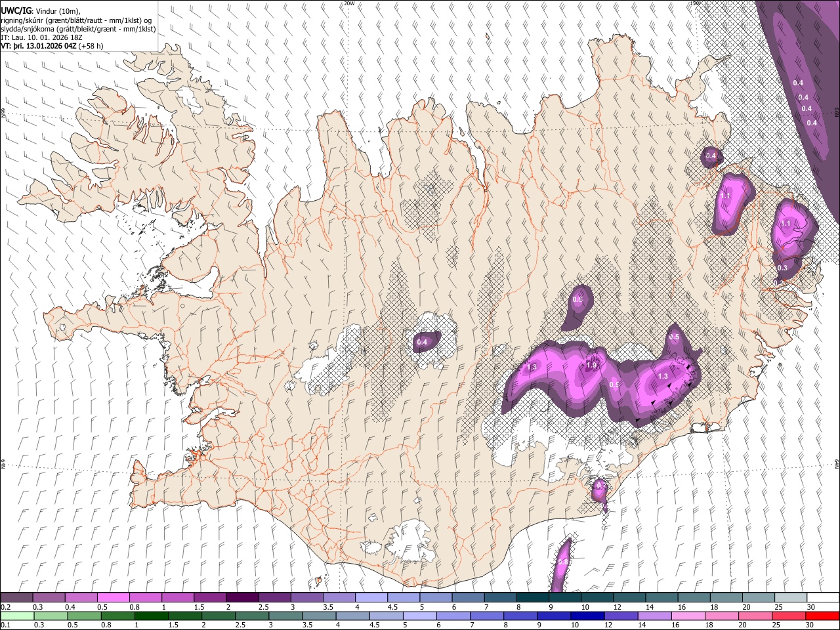This screenshot has height=630, width=840.
Task: Click the '1.5' tick label under the snow scale
Action: tap(199, 606)
